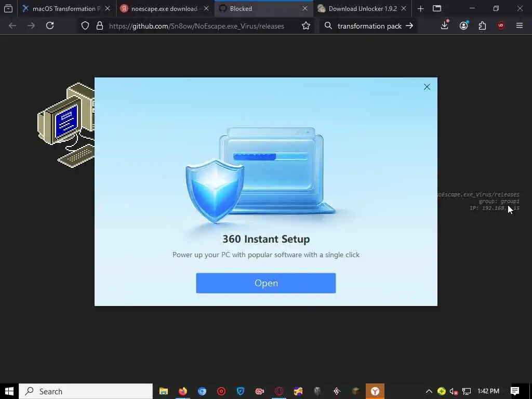Reload the current page
The width and height of the screenshot is (532, 399).
(50, 26)
